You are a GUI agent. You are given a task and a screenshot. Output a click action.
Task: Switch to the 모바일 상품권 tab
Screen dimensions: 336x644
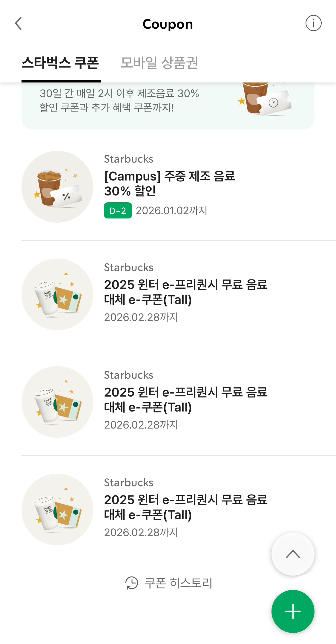(x=159, y=63)
